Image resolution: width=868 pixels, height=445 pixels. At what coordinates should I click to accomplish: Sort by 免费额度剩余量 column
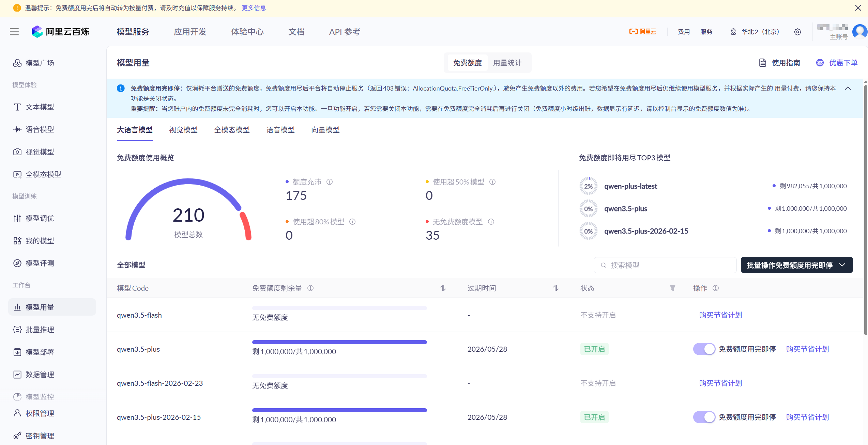tap(443, 288)
